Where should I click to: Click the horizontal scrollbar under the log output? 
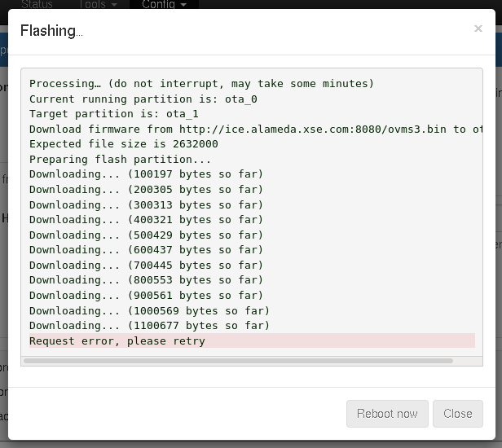click(238, 360)
